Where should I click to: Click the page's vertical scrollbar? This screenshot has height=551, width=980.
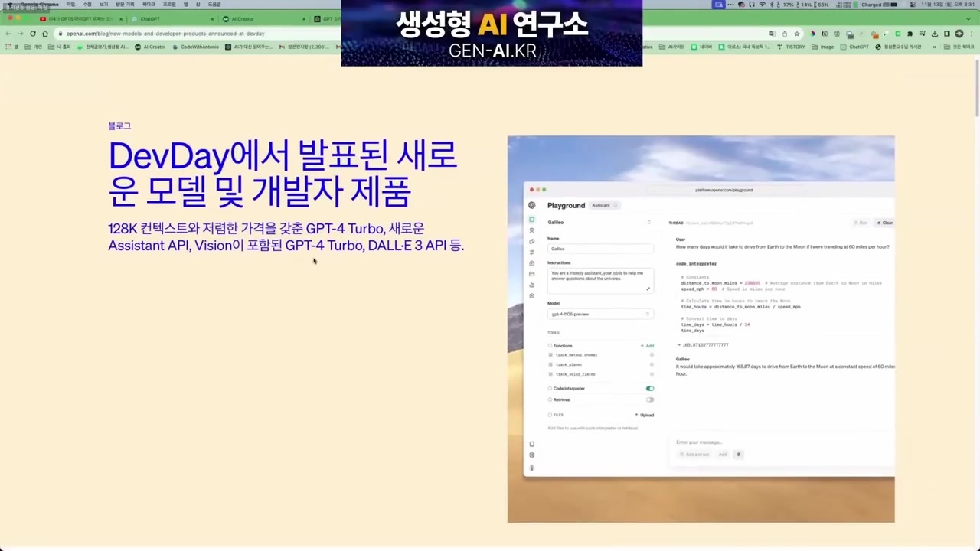[976, 88]
